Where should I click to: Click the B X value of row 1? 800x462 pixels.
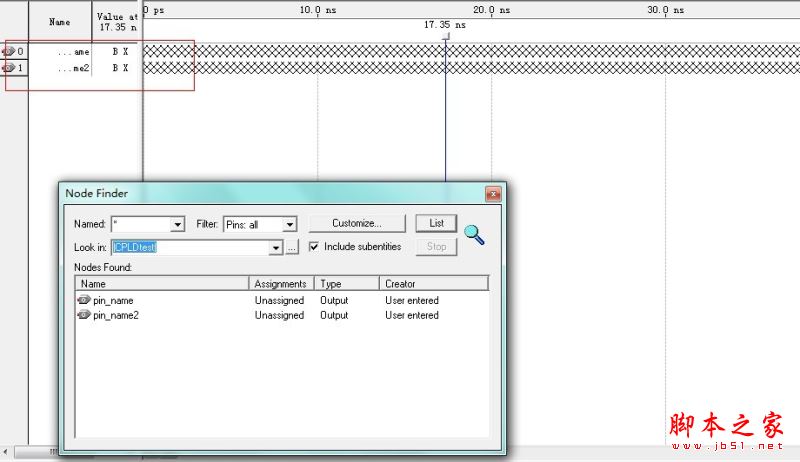point(120,68)
